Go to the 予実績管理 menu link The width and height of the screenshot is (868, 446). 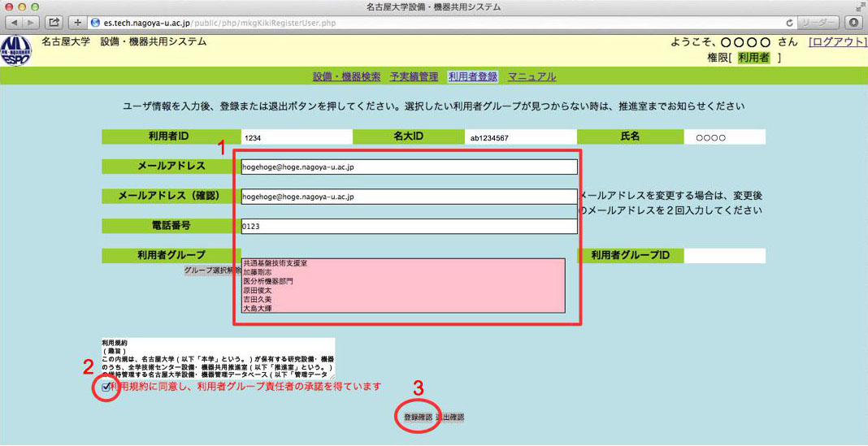pyautogui.click(x=414, y=76)
